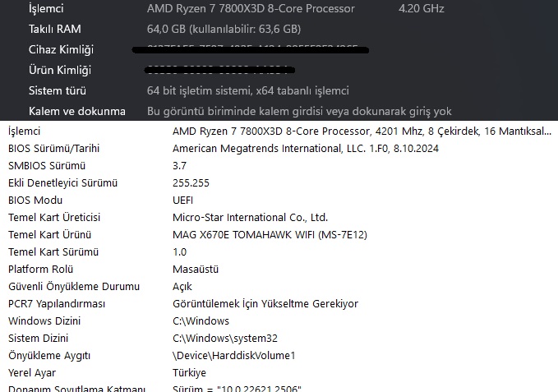The image size is (558, 392).
Task: Click the Ekli Denetleyici Sürümü item
Action: 63,183
